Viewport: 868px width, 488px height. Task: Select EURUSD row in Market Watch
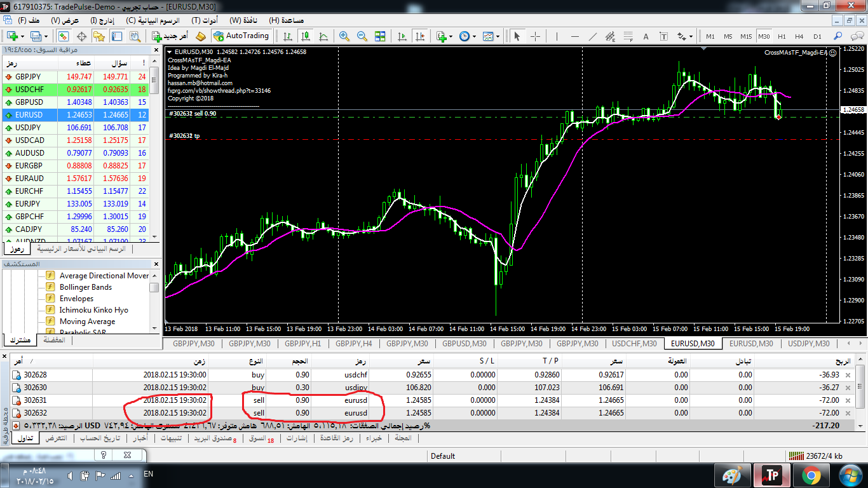click(x=76, y=115)
